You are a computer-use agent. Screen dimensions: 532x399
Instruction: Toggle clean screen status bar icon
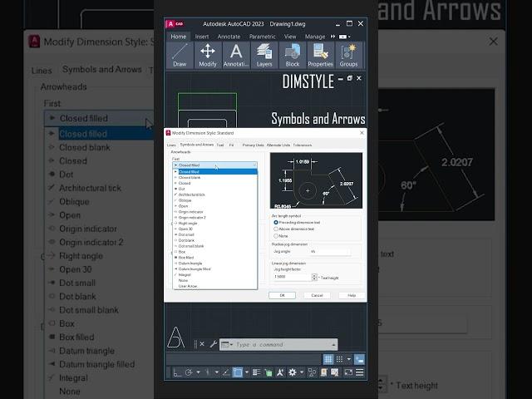(x=348, y=372)
